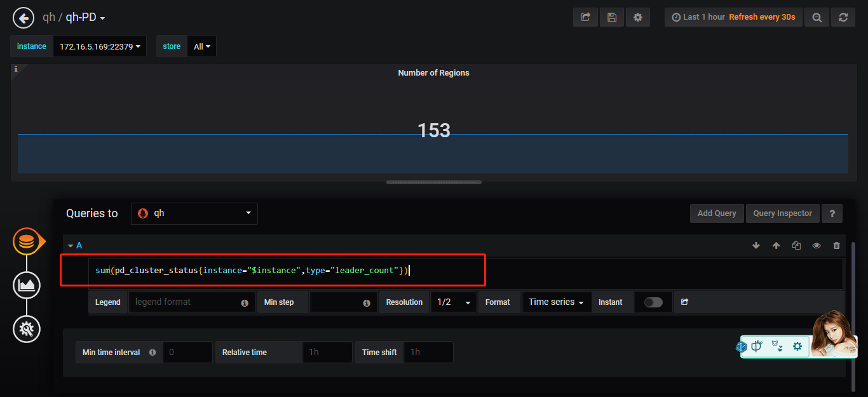Click the floating widget cube icon
Viewport: 868px width, 397px height.
coord(741,347)
